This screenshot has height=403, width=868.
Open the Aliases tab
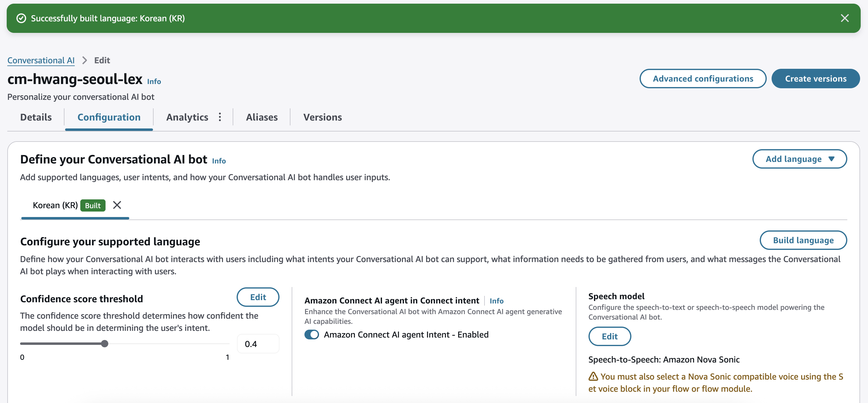click(x=262, y=117)
